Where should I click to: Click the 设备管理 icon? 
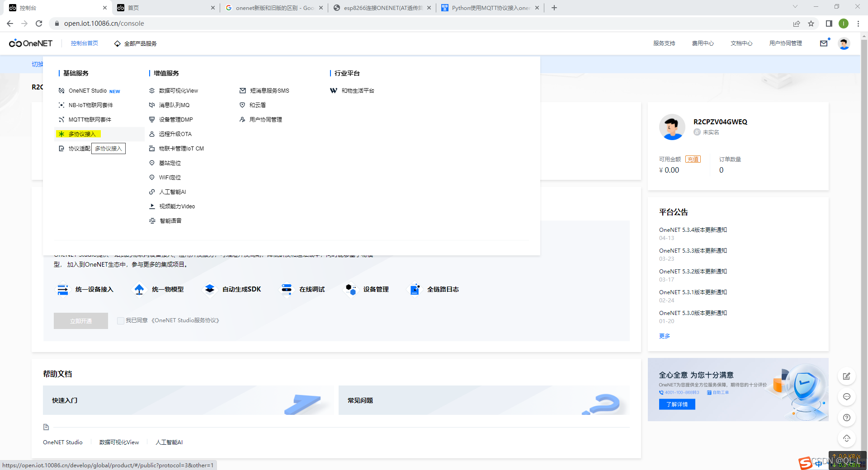pos(350,290)
